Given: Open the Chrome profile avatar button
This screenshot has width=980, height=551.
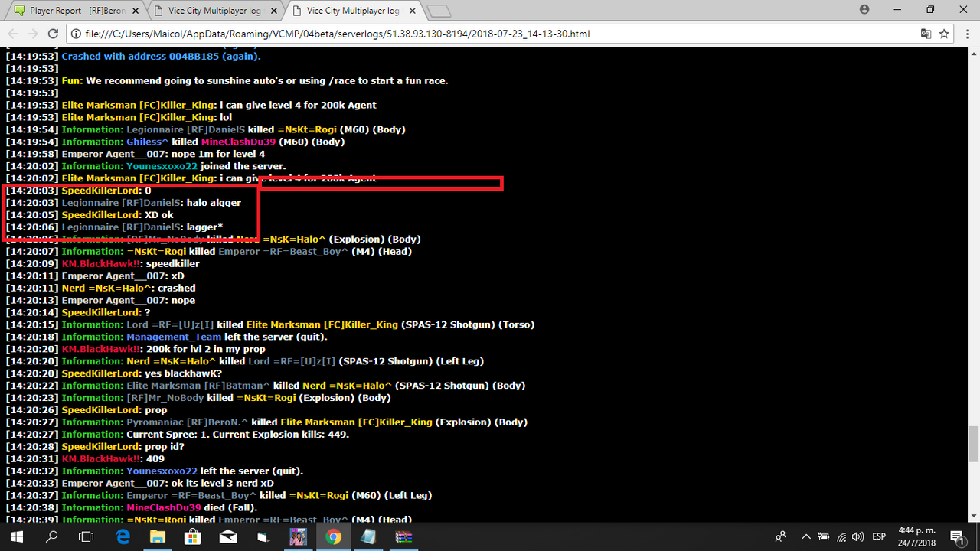Looking at the screenshot, I should [x=864, y=10].
